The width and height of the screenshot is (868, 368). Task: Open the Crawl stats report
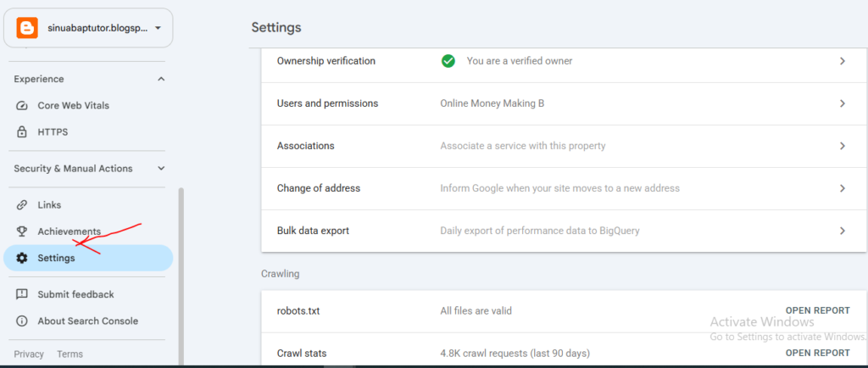coord(818,353)
